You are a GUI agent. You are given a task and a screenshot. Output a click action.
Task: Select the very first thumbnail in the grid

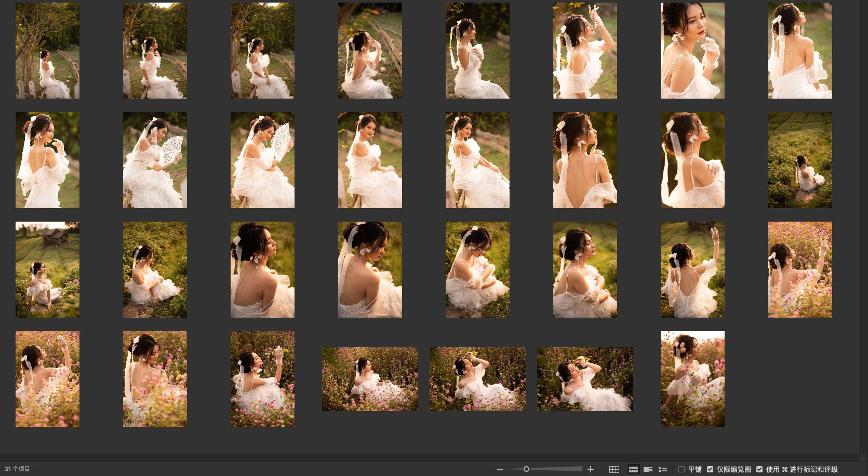[x=47, y=50]
